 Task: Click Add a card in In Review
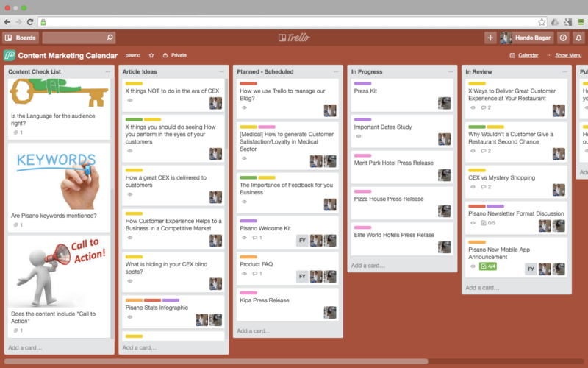(x=482, y=288)
